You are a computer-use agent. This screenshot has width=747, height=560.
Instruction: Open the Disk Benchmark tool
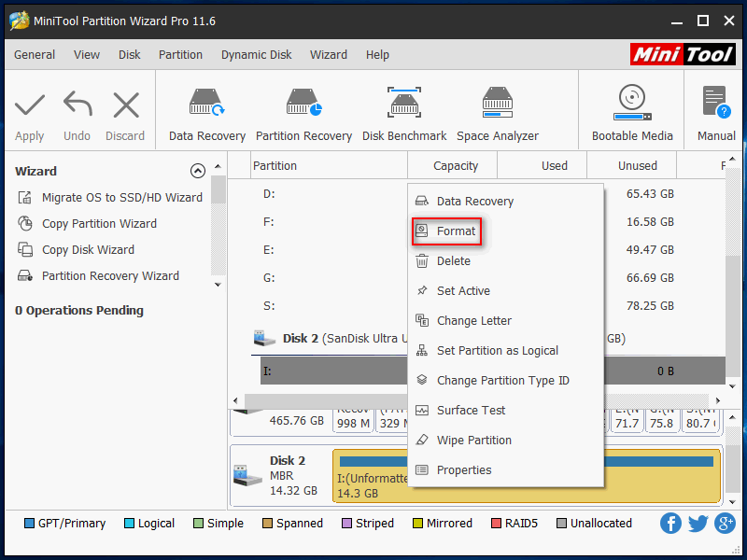tap(404, 105)
